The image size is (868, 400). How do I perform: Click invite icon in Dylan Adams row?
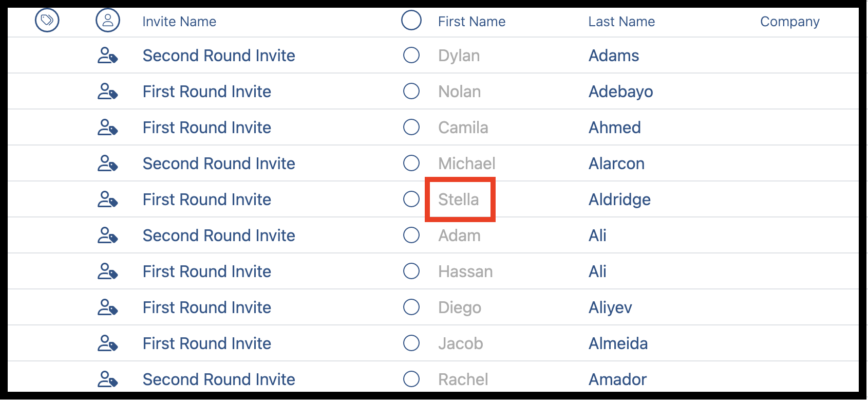pyautogui.click(x=108, y=56)
